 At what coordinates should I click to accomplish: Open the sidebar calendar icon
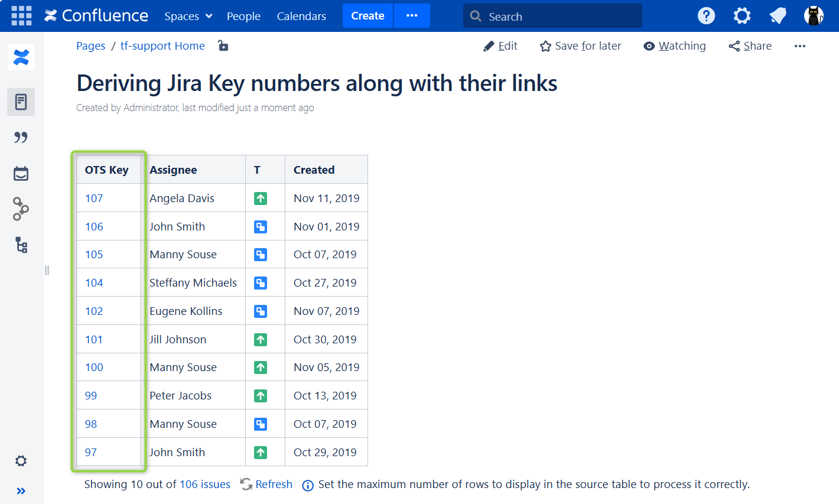click(21, 174)
